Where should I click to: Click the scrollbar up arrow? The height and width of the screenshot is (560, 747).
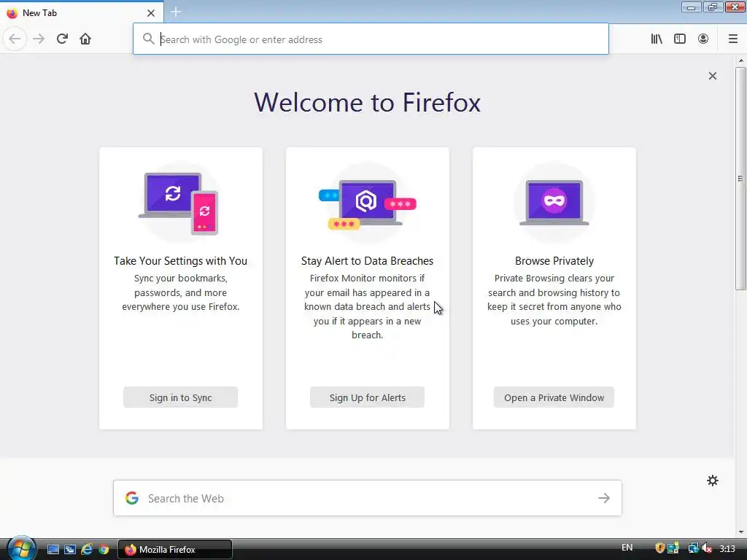pos(740,61)
